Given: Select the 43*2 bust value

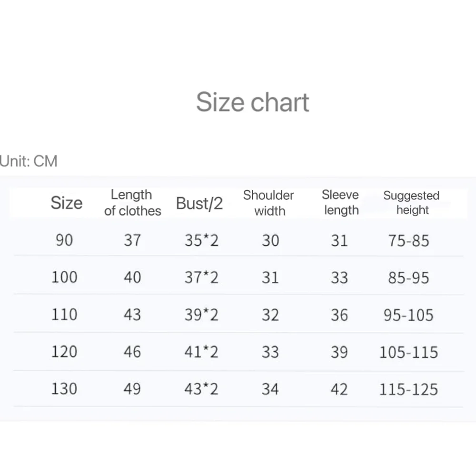Looking at the screenshot, I should (x=201, y=389).
